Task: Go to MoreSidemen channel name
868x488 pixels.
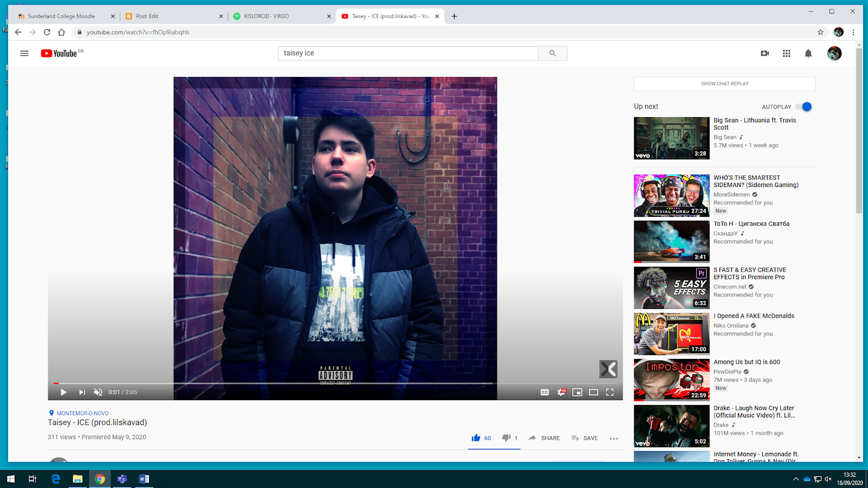Action: [732, 195]
